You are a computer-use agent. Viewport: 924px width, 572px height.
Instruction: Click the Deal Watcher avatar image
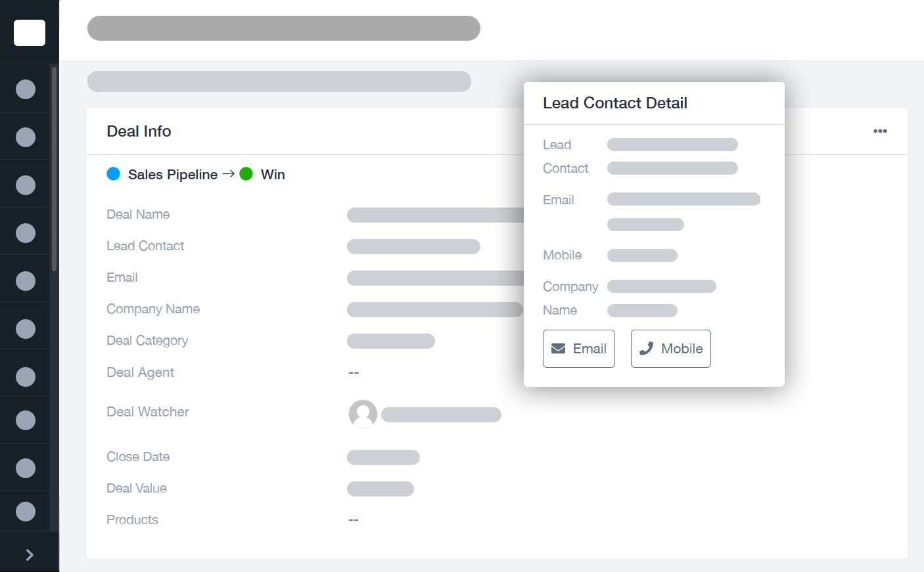tap(363, 414)
